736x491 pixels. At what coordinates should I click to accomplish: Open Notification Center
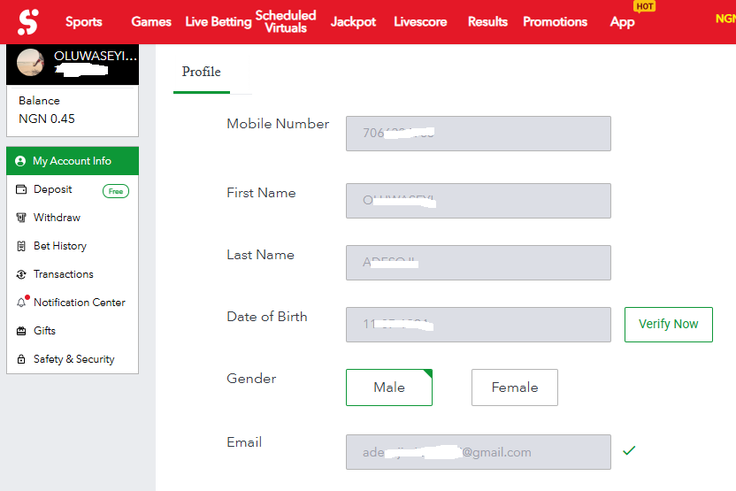pos(72,302)
